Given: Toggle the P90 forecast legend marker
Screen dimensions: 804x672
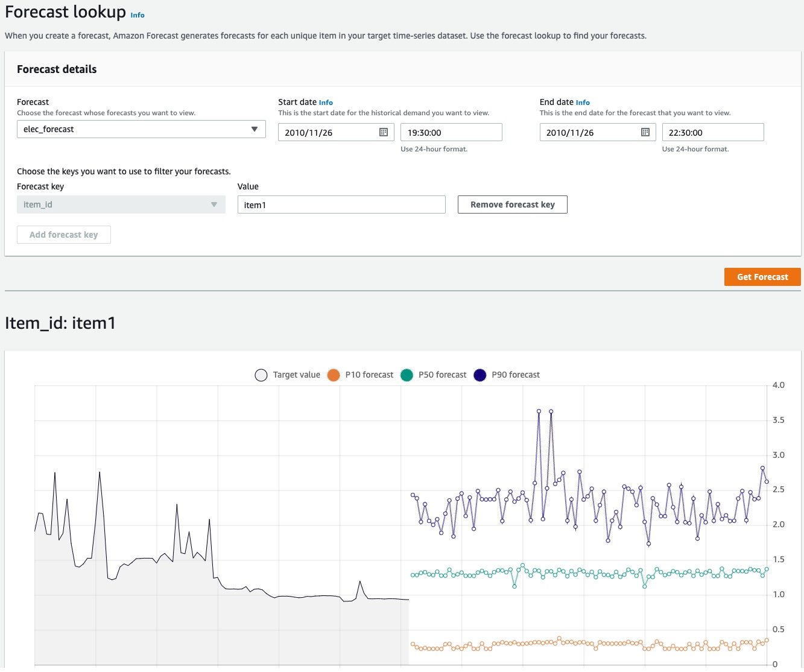Looking at the screenshot, I should click(480, 375).
